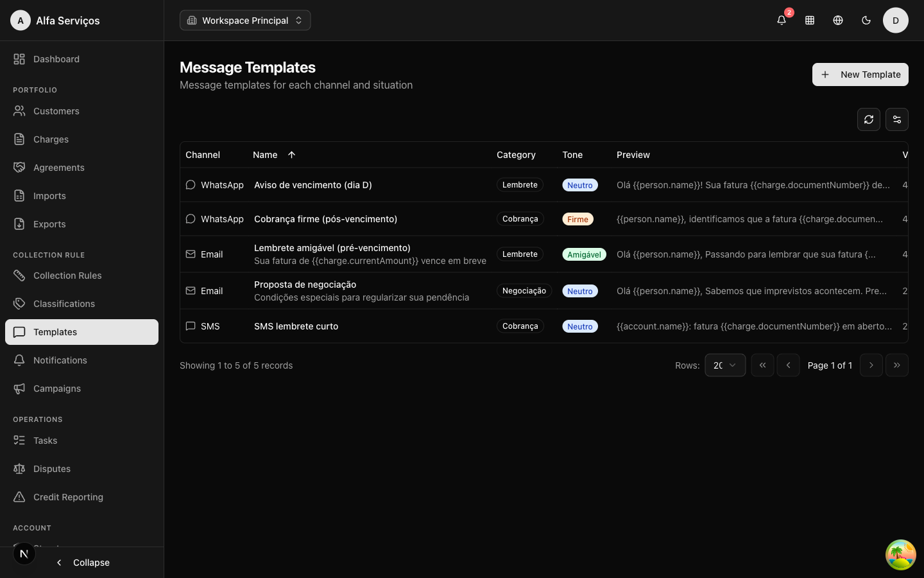Viewport: 924px width, 578px height.
Task: Click the Amigável tone badge
Action: click(584, 254)
